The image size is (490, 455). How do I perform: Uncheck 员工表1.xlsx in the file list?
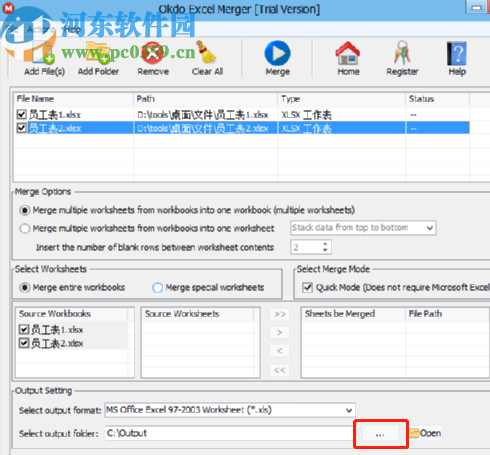[x=22, y=115]
